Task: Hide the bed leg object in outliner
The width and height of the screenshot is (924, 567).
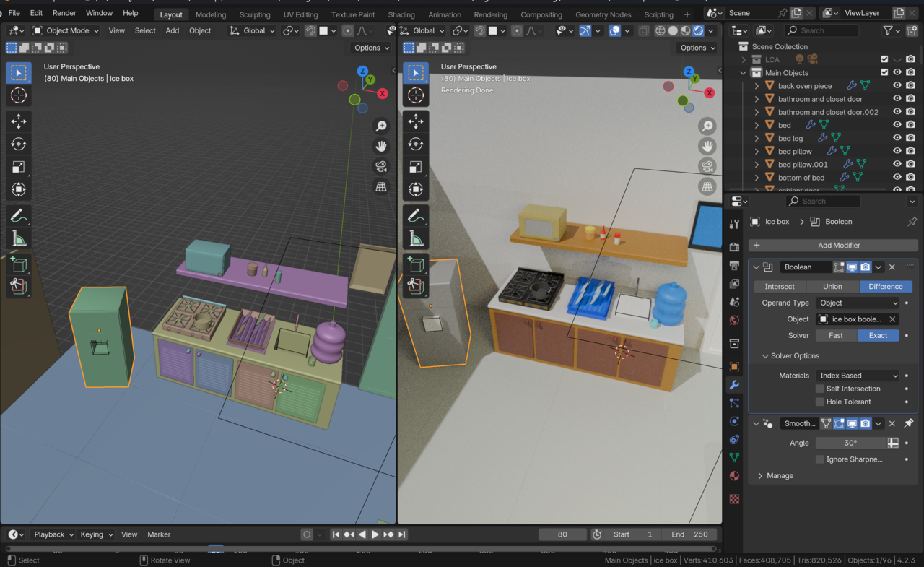Action: point(897,138)
